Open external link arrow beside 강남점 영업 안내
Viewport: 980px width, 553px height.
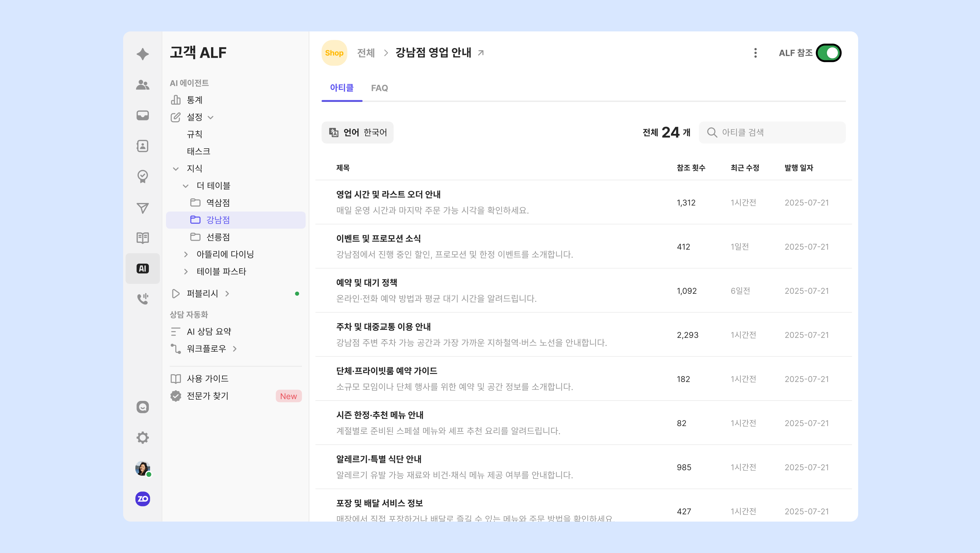[481, 53]
